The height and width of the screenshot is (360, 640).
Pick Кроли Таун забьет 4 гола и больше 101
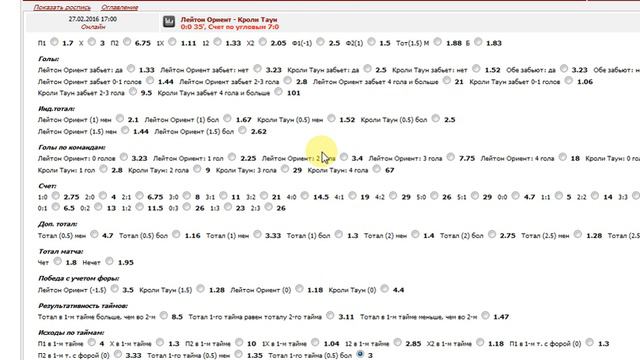click(278, 92)
